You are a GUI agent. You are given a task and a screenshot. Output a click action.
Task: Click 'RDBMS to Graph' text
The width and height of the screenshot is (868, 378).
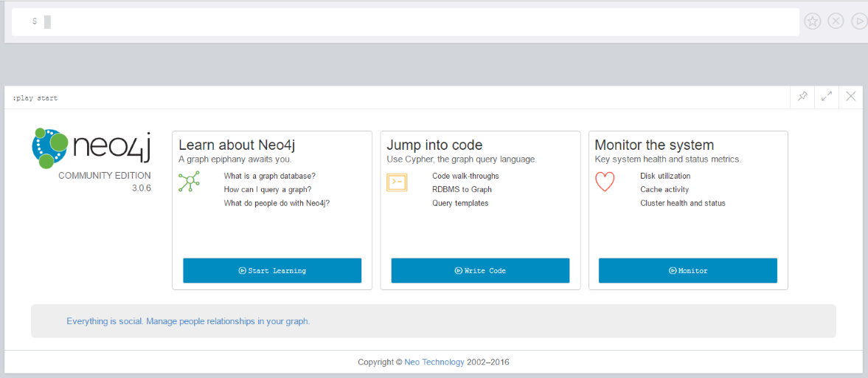point(462,190)
